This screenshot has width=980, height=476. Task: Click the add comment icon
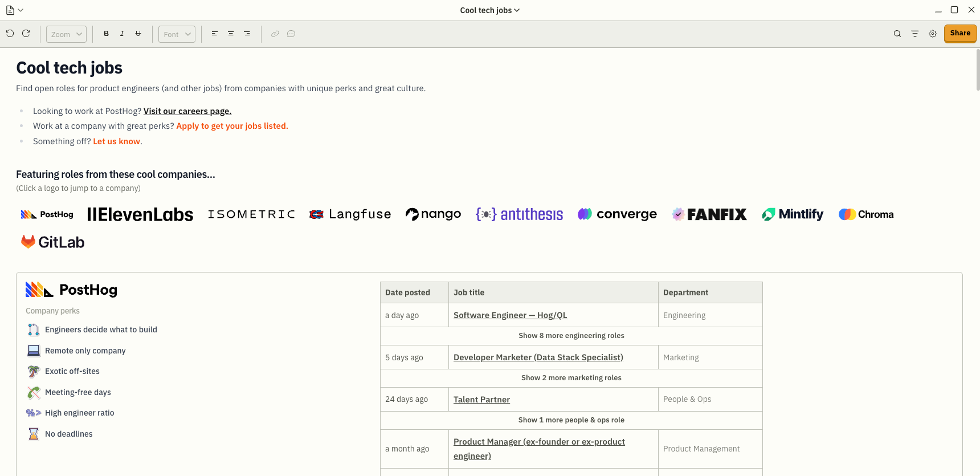pyautogui.click(x=291, y=34)
